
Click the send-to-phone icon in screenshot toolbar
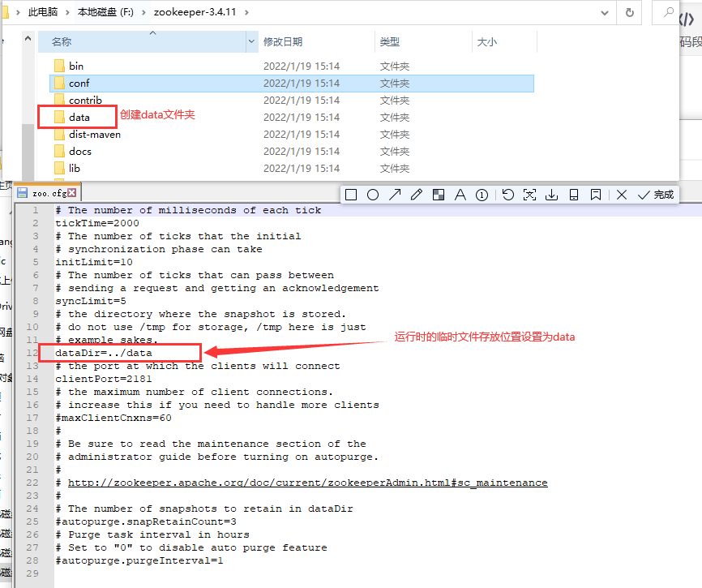point(573,195)
